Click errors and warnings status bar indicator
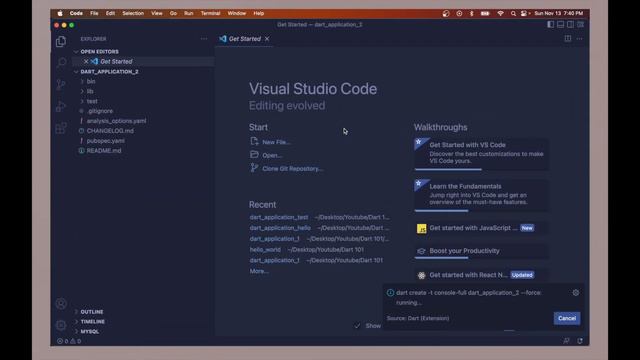640x360 pixels. [x=69, y=341]
